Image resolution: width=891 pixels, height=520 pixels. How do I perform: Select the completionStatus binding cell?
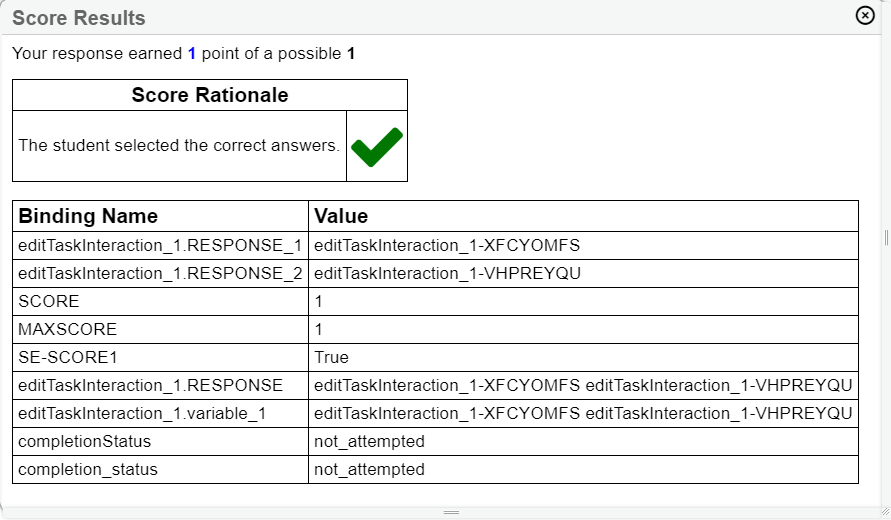(x=160, y=442)
